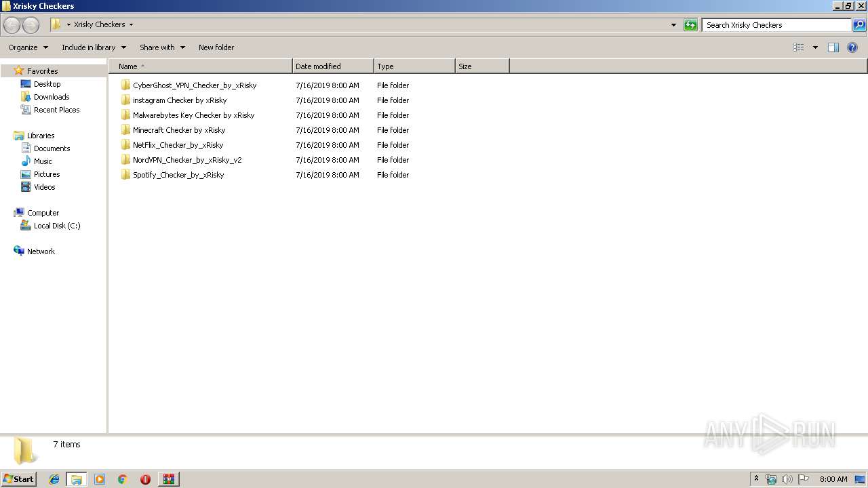Click the Forward navigation arrow

tap(31, 25)
